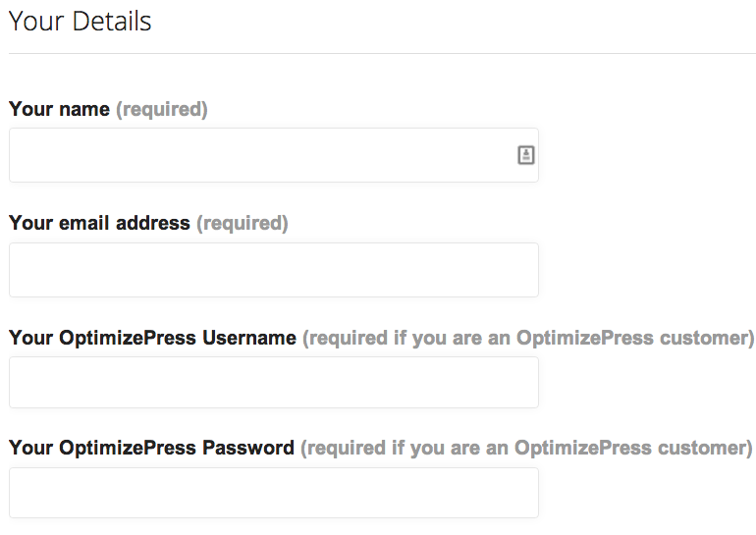Focus the OptimizePress Password input box

pyautogui.click(x=274, y=493)
